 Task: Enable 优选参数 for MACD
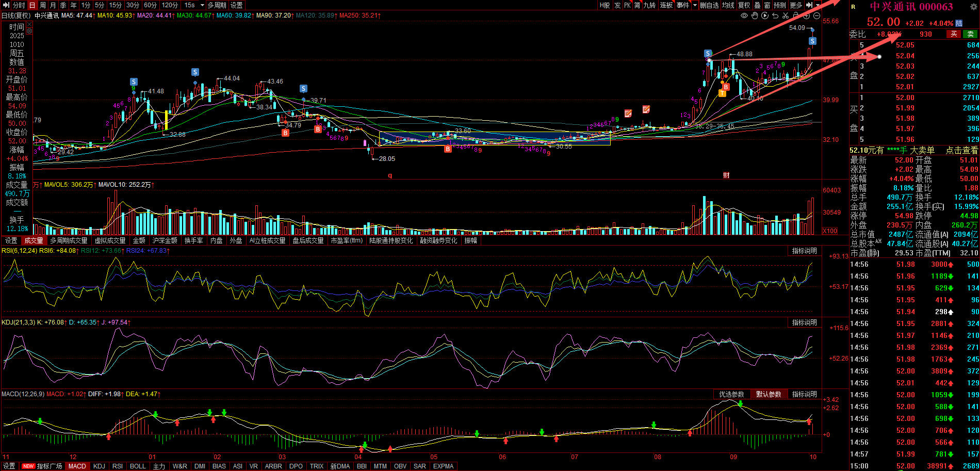click(x=731, y=394)
